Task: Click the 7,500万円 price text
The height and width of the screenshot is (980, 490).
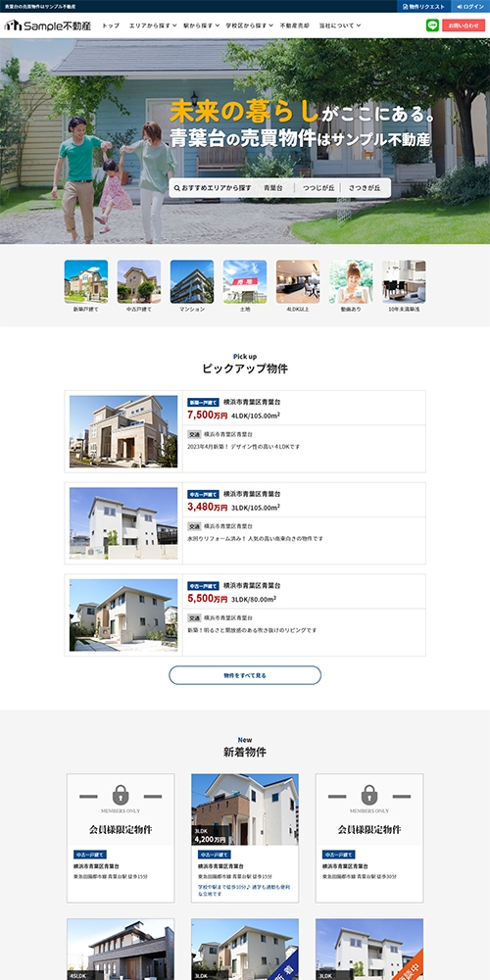Action: point(208,415)
